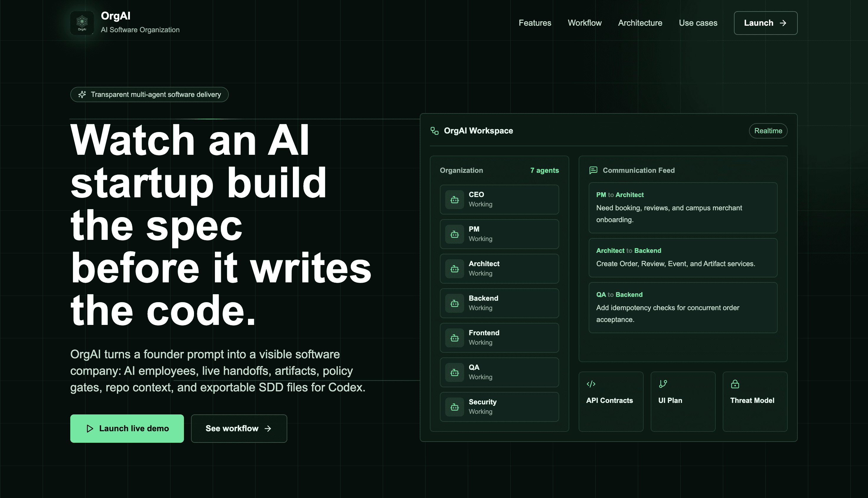Open the Use cases nav link
This screenshot has height=498, width=868.
(x=698, y=23)
